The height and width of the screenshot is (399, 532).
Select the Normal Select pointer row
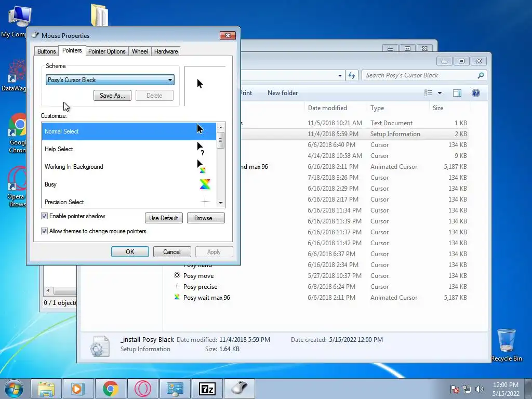point(129,131)
